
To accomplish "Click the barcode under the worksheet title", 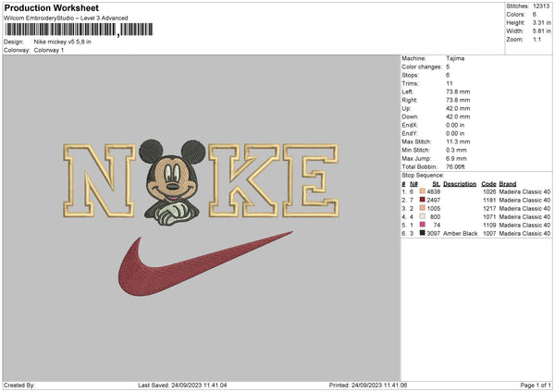I will tap(79, 30).
